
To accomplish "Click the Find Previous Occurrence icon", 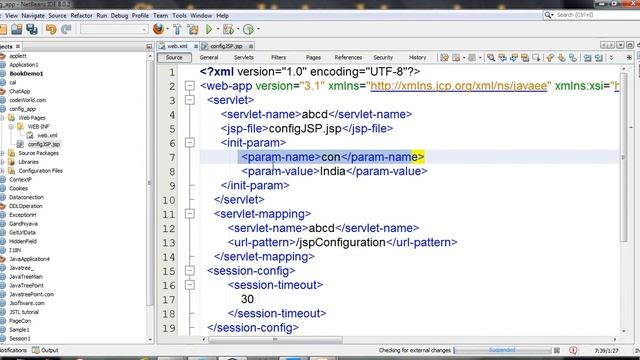I will tap(502, 58).
